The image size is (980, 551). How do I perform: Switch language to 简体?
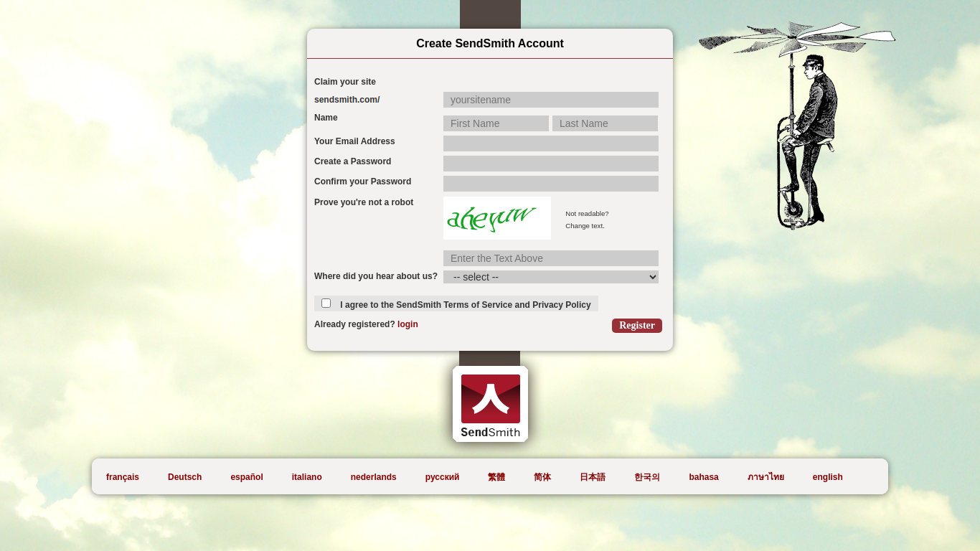click(542, 477)
